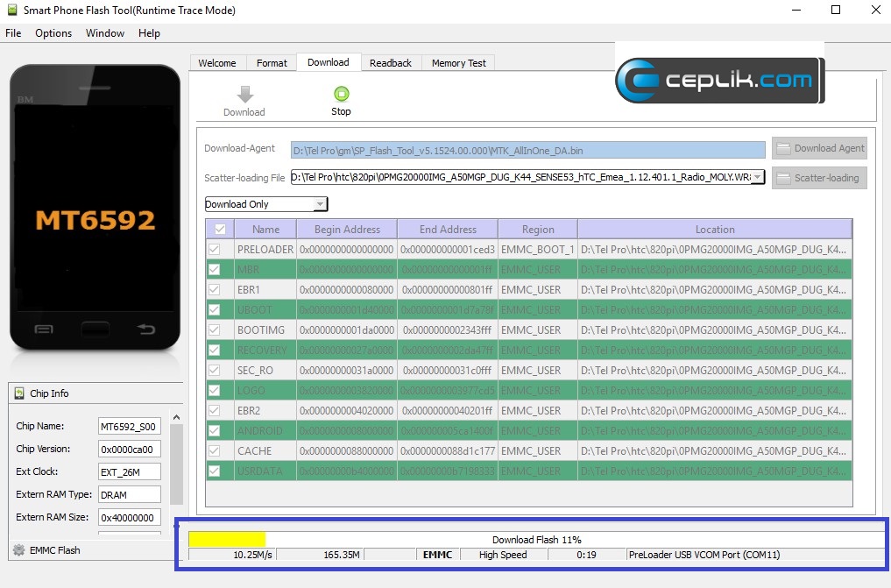Open the Window menu

click(105, 33)
